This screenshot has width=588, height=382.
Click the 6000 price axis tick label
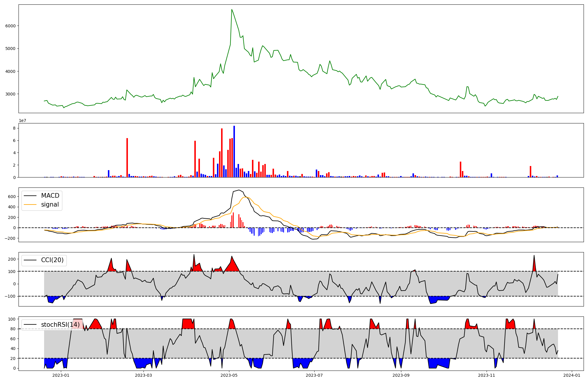click(x=10, y=26)
